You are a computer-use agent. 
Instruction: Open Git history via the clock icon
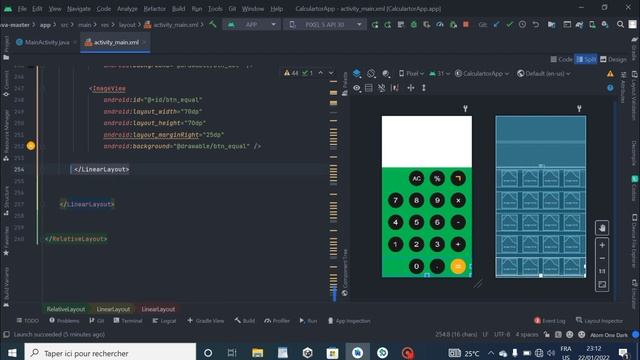pyautogui.click(x=522, y=24)
